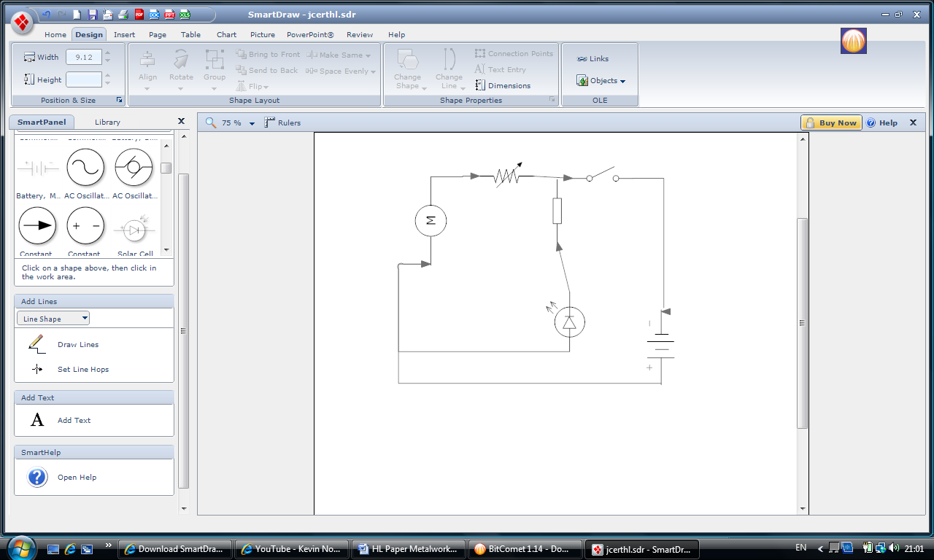Close the SmartPanel with its X button
The width and height of the screenshot is (934, 560).
coord(181,121)
